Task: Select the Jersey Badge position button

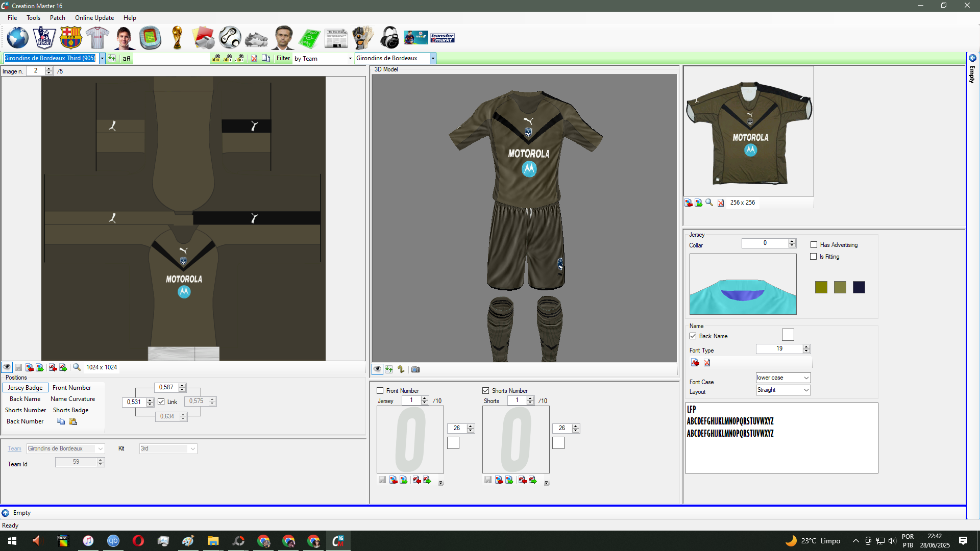Action: point(25,388)
